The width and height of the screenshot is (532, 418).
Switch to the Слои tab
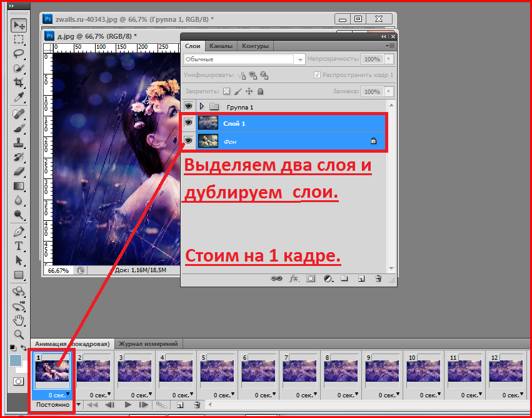click(193, 46)
